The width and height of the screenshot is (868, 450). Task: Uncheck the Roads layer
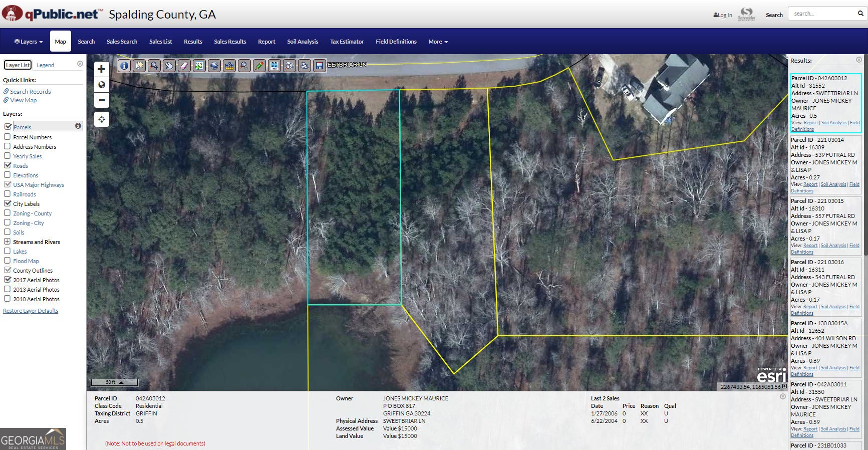point(8,165)
